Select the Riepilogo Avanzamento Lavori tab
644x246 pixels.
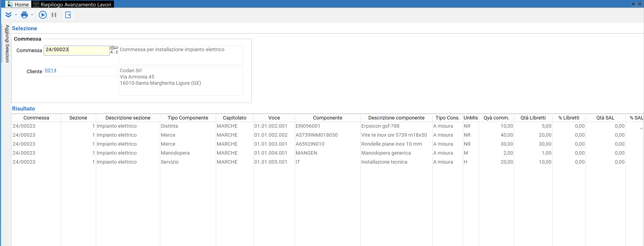click(x=73, y=4)
